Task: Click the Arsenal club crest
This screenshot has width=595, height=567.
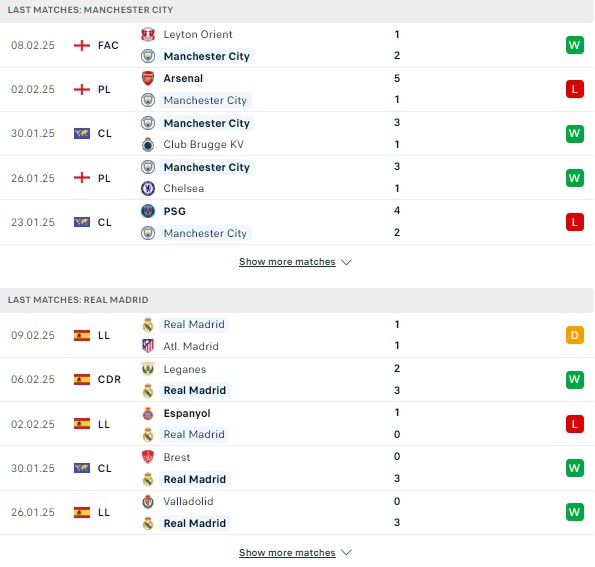Action: pyautogui.click(x=148, y=79)
